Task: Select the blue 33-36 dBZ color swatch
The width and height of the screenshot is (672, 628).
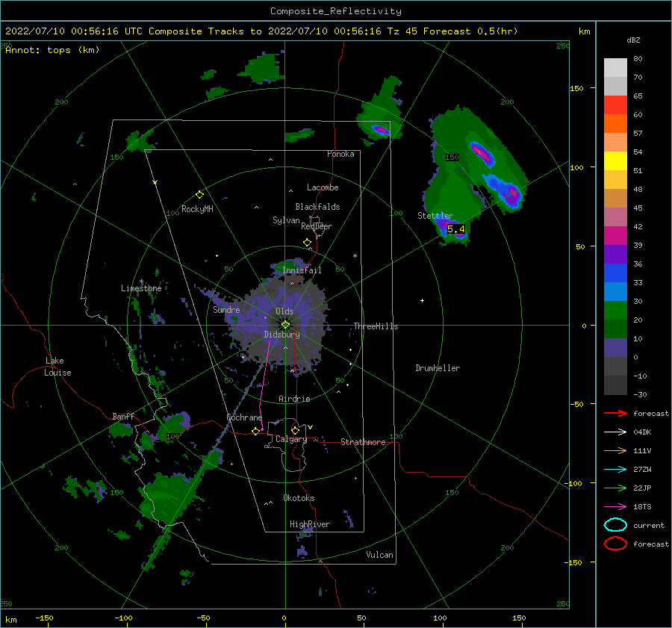Action: pos(615,273)
